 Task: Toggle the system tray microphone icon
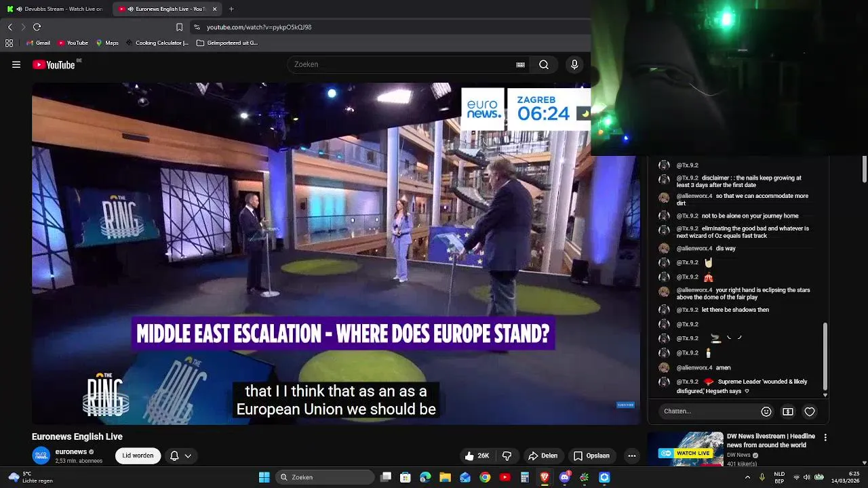pos(762,477)
